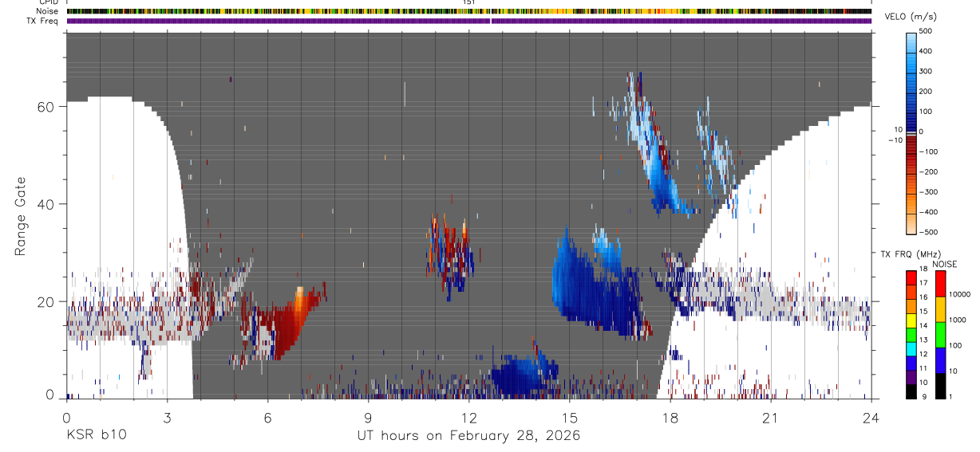Click the '200' positive velocity scale label

[927, 92]
